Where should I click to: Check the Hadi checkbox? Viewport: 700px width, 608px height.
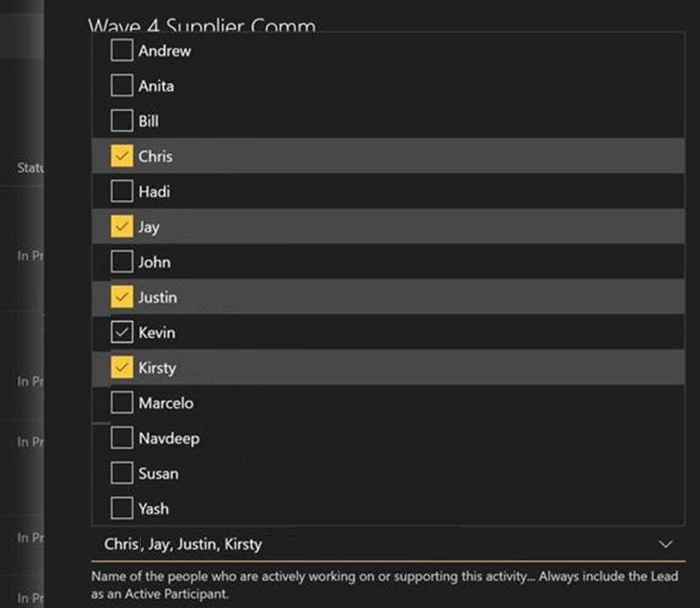click(x=121, y=191)
